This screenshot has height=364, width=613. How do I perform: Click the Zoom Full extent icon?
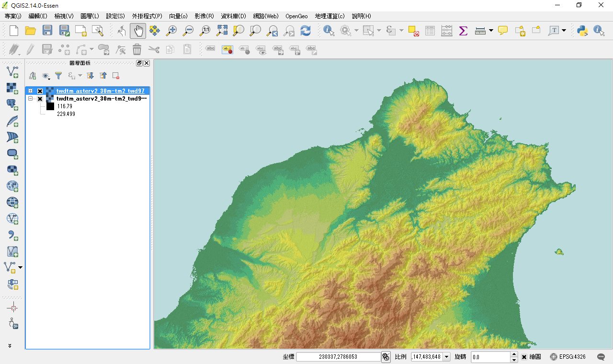[x=222, y=31]
